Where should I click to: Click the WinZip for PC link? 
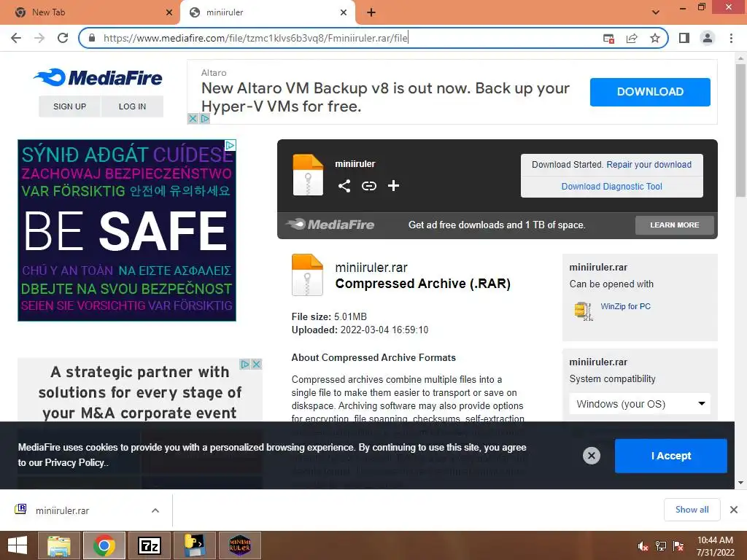click(x=625, y=306)
